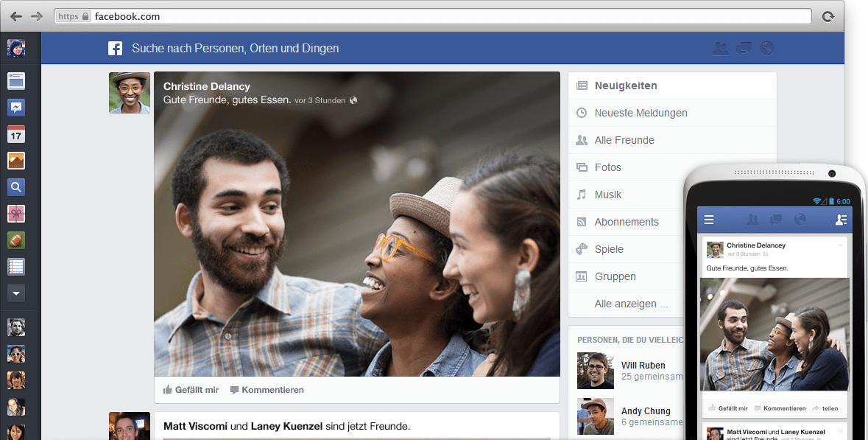Viewport: 868px width, 440px height.
Task: Click the Facebook logo in the blue bar
Action: [115, 48]
